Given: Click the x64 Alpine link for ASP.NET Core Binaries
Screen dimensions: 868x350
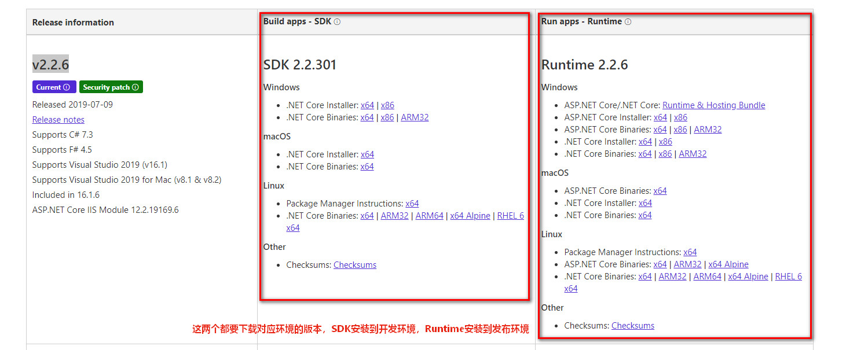Looking at the screenshot, I should pos(728,264).
